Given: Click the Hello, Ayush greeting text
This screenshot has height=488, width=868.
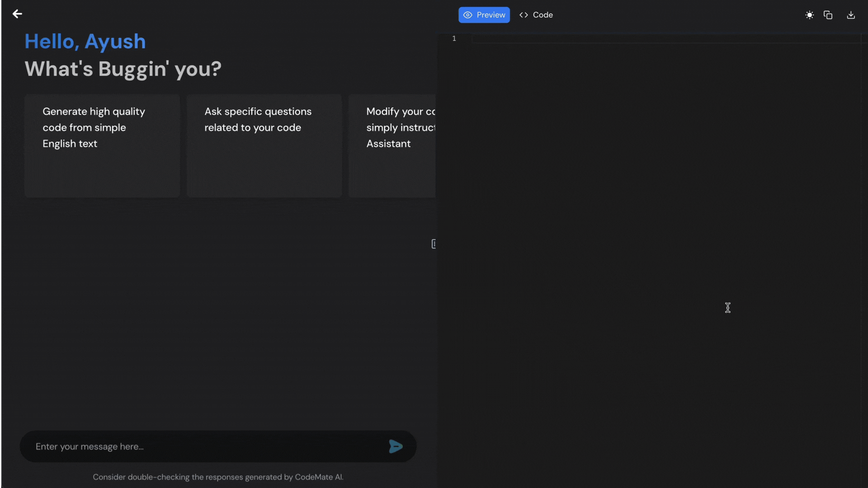Looking at the screenshot, I should coord(85,42).
